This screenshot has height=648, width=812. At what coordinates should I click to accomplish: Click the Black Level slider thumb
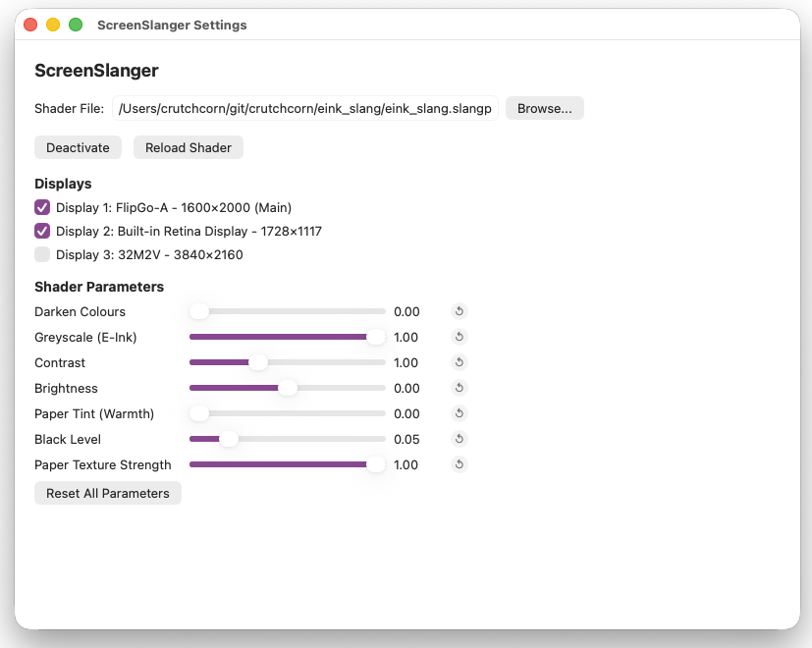pyautogui.click(x=229, y=439)
